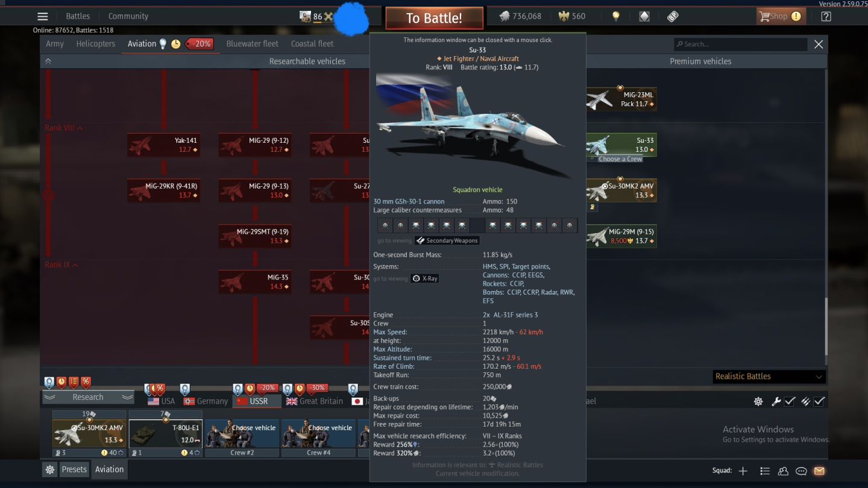The height and width of the screenshot is (488, 868).
Task: Close the research tree with the X
Action: (819, 44)
